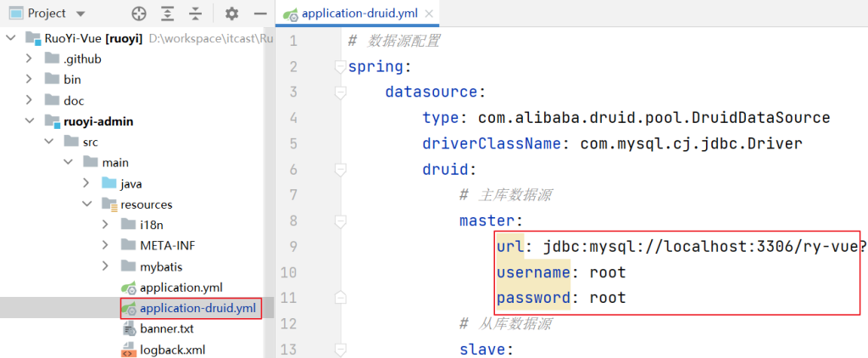
Task: Collapse the ruoyi-admin module
Action: point(30,121)
